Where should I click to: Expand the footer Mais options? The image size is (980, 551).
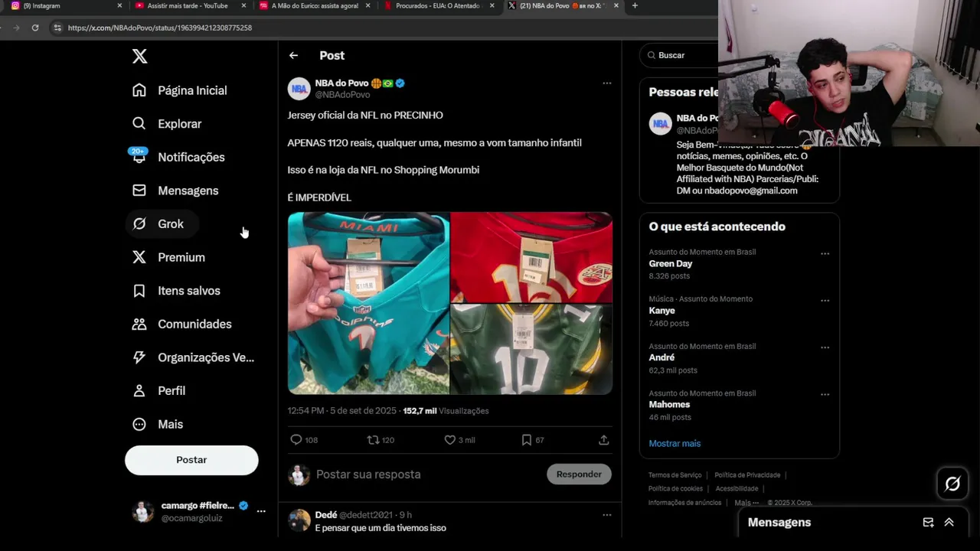746,503
